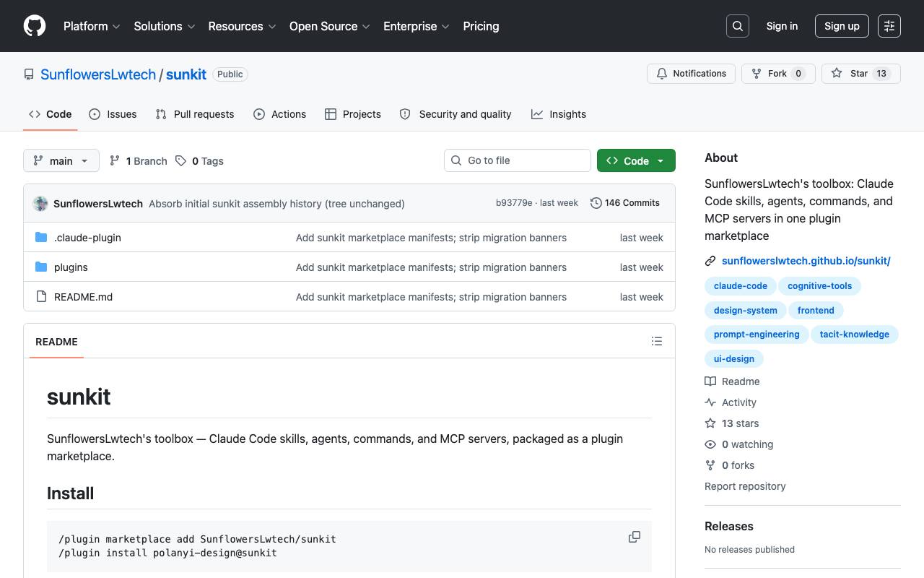The height and width of the screenshot is (578, 924).
Task: Open the Pricing page
Action: click(481, 26)
